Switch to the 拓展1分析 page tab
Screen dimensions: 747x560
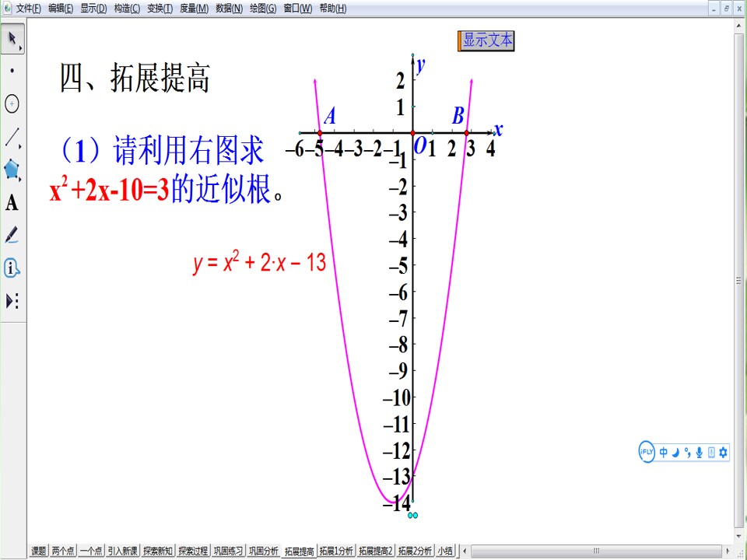[336, 551]
